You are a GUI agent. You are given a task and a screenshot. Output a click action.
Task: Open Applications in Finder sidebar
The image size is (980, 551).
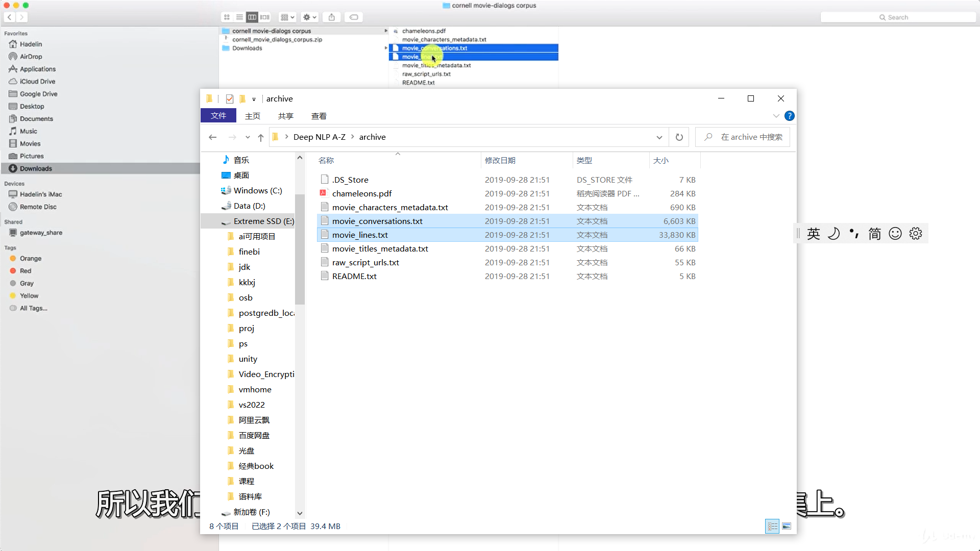(37, 69)
